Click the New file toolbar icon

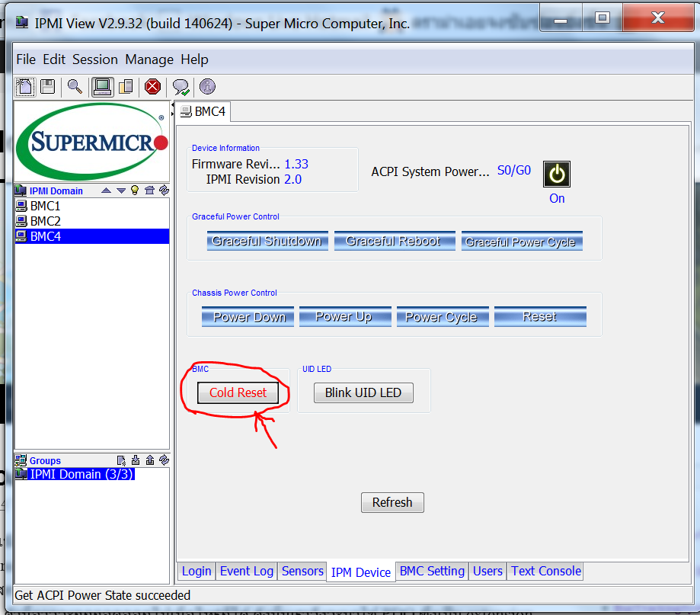point(25,87)
